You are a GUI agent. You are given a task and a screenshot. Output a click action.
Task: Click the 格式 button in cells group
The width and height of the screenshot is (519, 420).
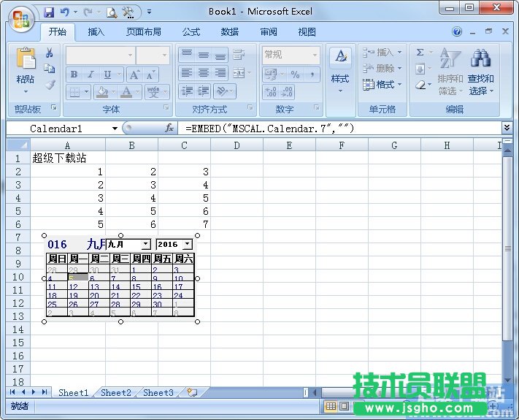(x=379, y=85)
